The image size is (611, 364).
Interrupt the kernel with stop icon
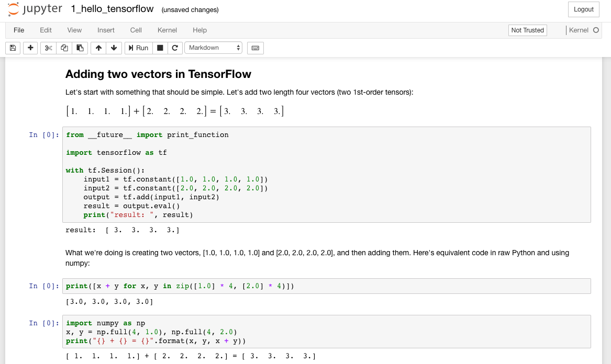point(160,48)
